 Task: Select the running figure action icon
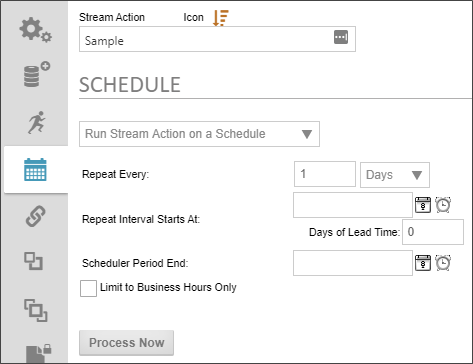tap(37, 123)
